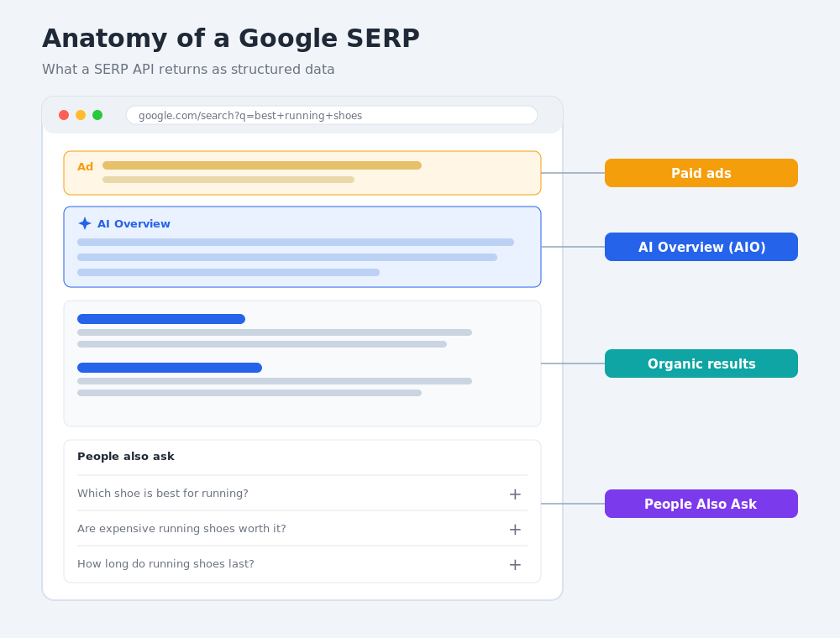
Task: Open the second organic result title link
Action: click(x=170, y=368)
